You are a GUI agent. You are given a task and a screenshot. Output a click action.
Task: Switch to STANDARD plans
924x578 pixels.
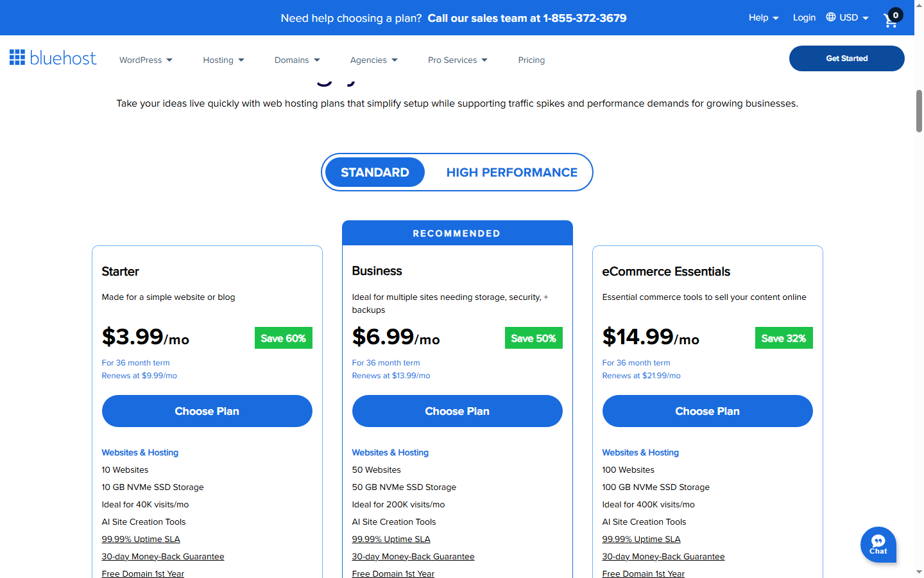[x=375, y=172]
